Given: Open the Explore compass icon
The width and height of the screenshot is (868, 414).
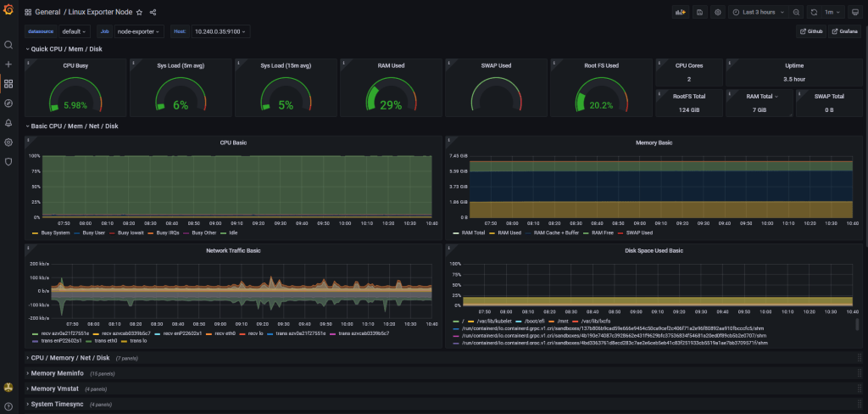Looking at the screenshot, I should pos(8,103).
